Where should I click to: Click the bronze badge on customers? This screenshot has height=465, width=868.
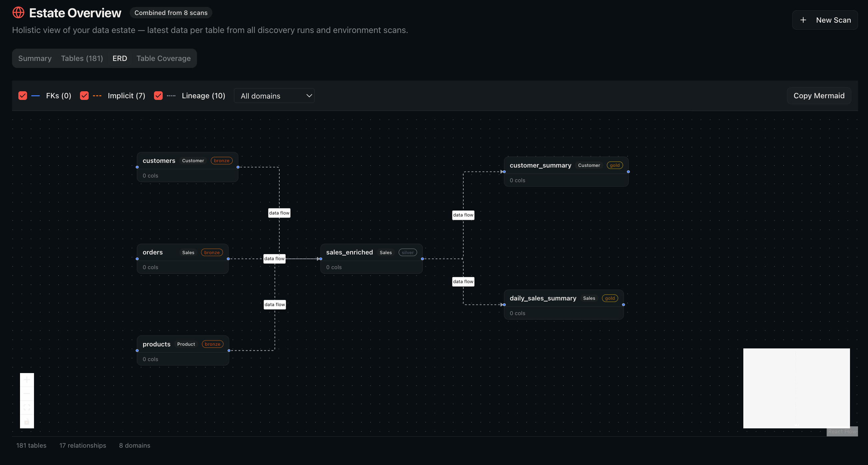click(x=221, y=161)
